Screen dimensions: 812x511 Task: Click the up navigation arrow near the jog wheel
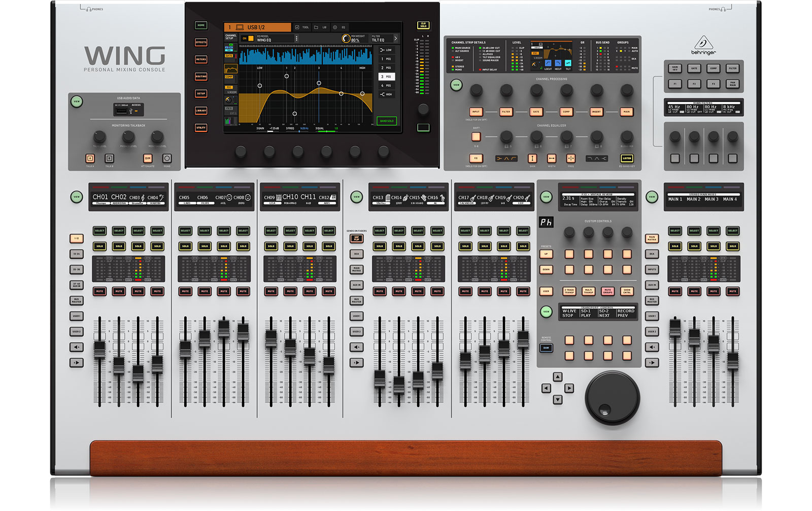coord(558,377)
